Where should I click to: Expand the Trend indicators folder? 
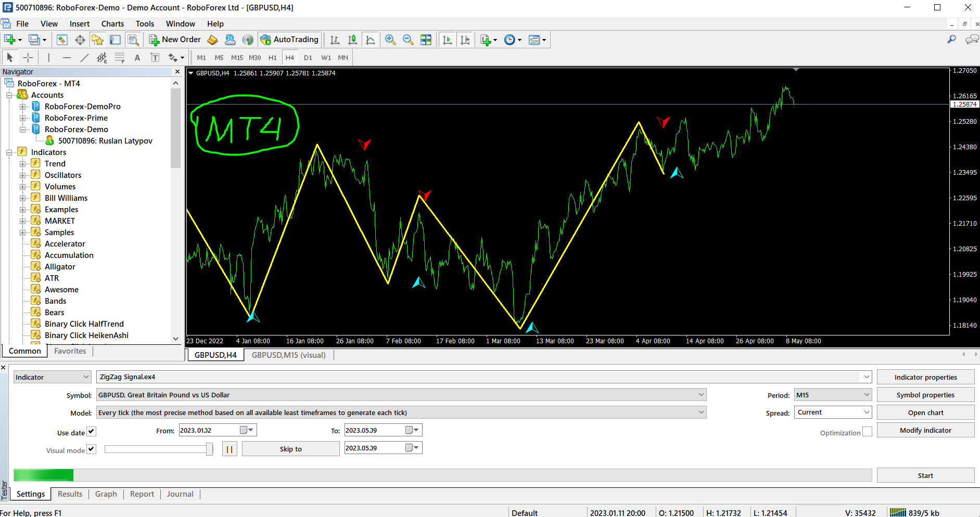click(x=23, y=164)
